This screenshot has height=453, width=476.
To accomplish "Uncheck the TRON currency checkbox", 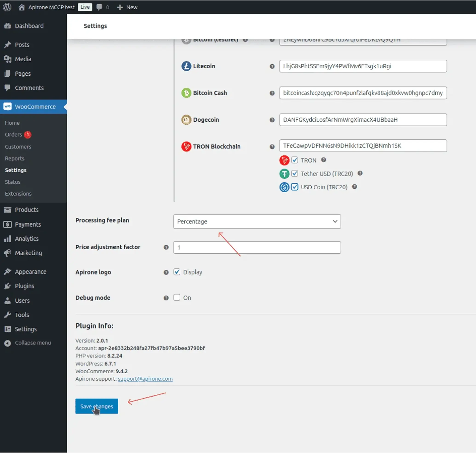I will tap(295, 160).
